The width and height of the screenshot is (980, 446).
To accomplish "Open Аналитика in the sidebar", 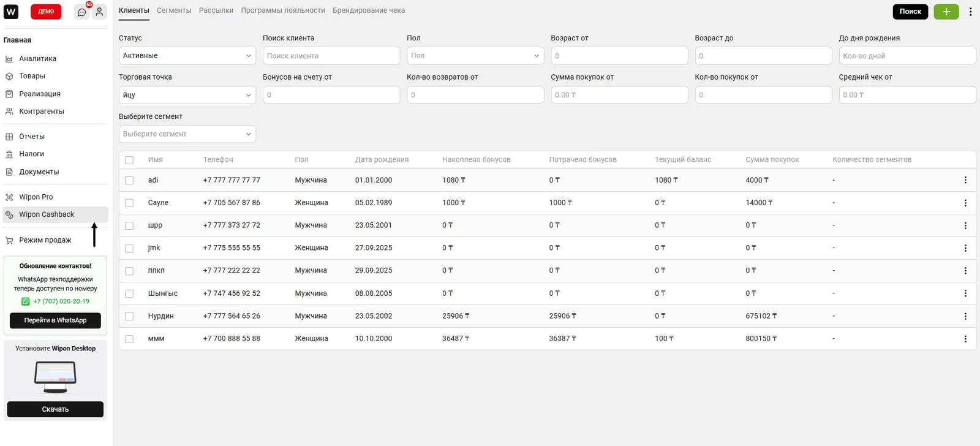I will click(x=37, y=59).
